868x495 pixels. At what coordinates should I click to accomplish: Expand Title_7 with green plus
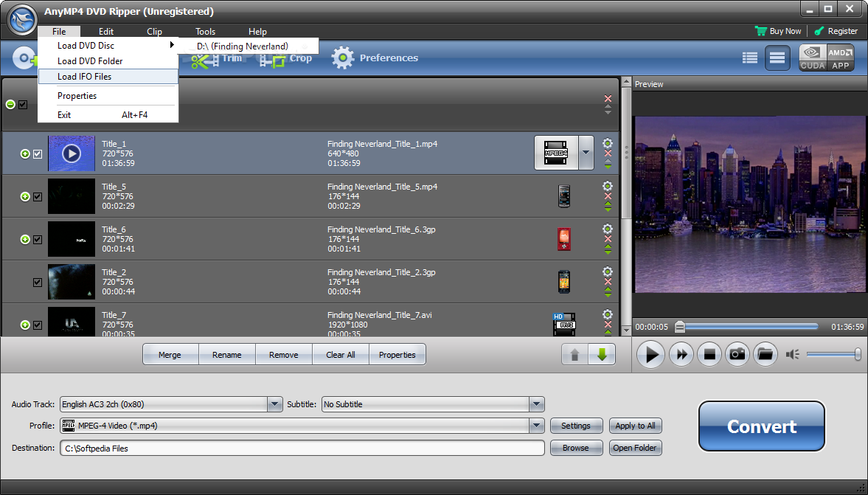[x=25, y=325]
